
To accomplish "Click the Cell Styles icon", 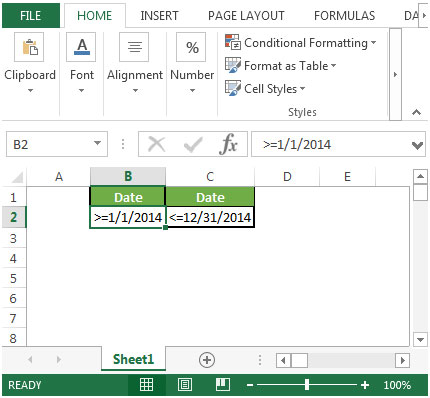I will click(x=232, y=88).
